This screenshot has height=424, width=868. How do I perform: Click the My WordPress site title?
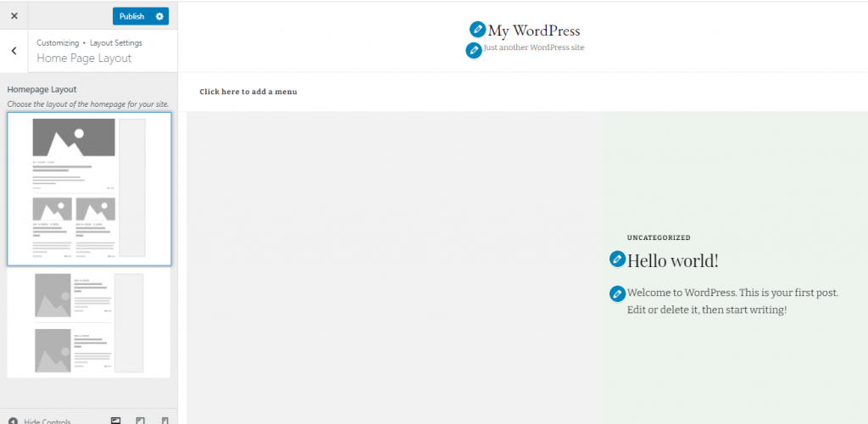(x=534, y=31)
